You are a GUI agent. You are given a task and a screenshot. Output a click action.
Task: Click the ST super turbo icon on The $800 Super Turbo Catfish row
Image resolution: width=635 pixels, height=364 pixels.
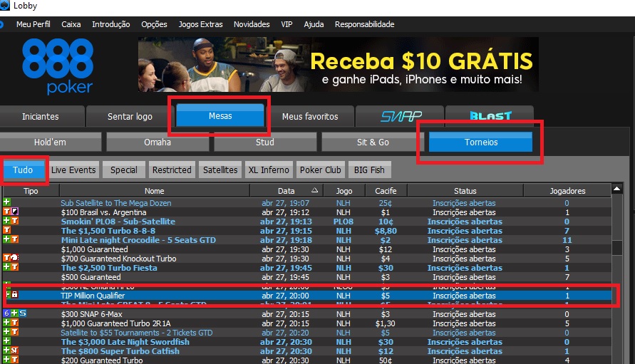(14, 350)
